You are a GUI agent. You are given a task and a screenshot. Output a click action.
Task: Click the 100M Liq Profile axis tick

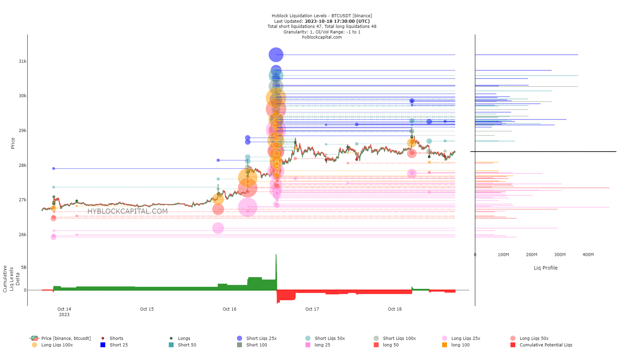point(503,255)
